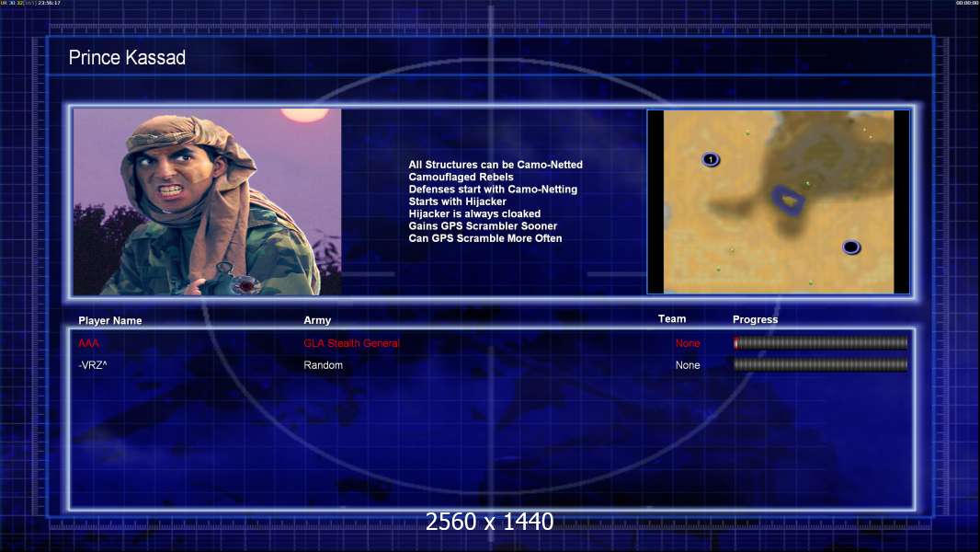Click the blue base outline on map

click(788, 200)
